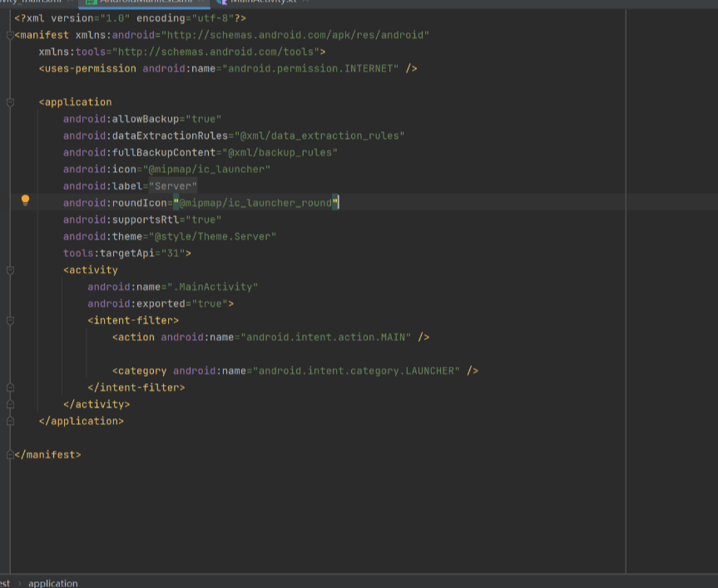
Task: Click the manifest breadcrumb at bottom left
Action: click(4, 583)
